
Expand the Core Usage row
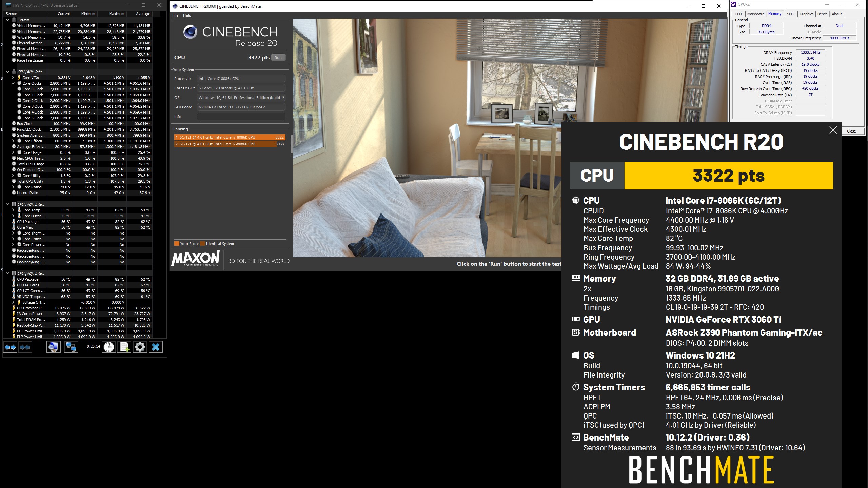click(x=13, y=152)
